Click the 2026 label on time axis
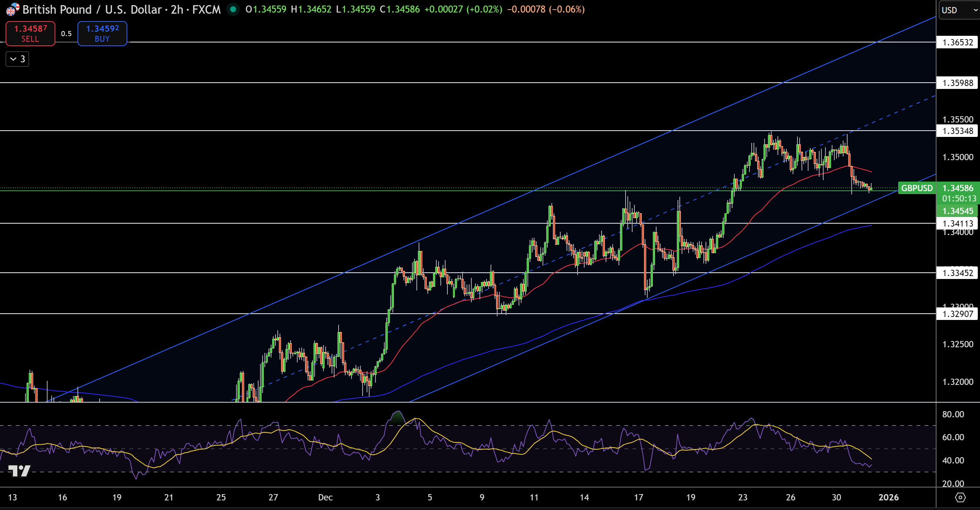This screenshot has width=980, height=510. pos(888,497)
